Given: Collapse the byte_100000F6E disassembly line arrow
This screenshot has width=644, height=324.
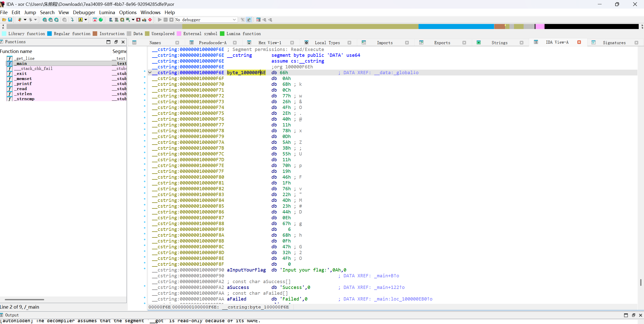Looking at the screenshot, I should [150, 73].
